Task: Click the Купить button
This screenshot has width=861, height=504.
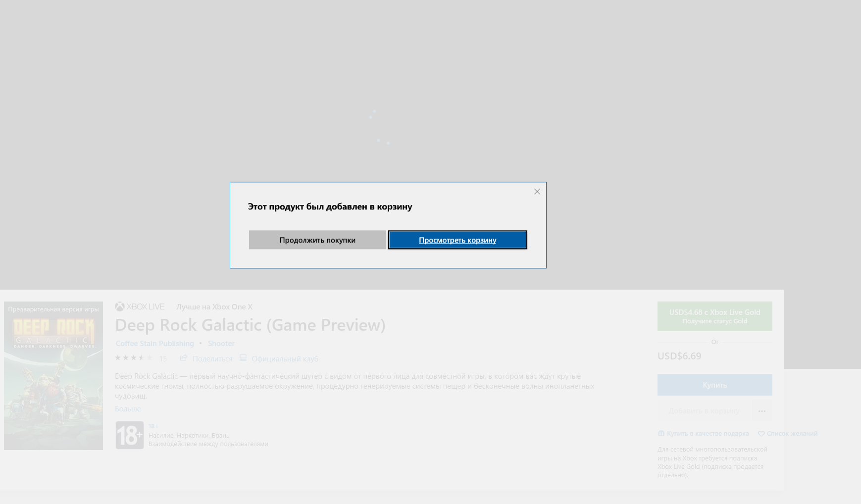Action: [x=714, y=385]
